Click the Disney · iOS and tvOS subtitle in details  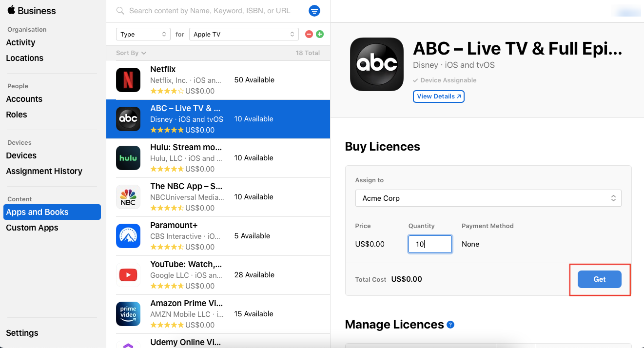[x=454, y=65]
